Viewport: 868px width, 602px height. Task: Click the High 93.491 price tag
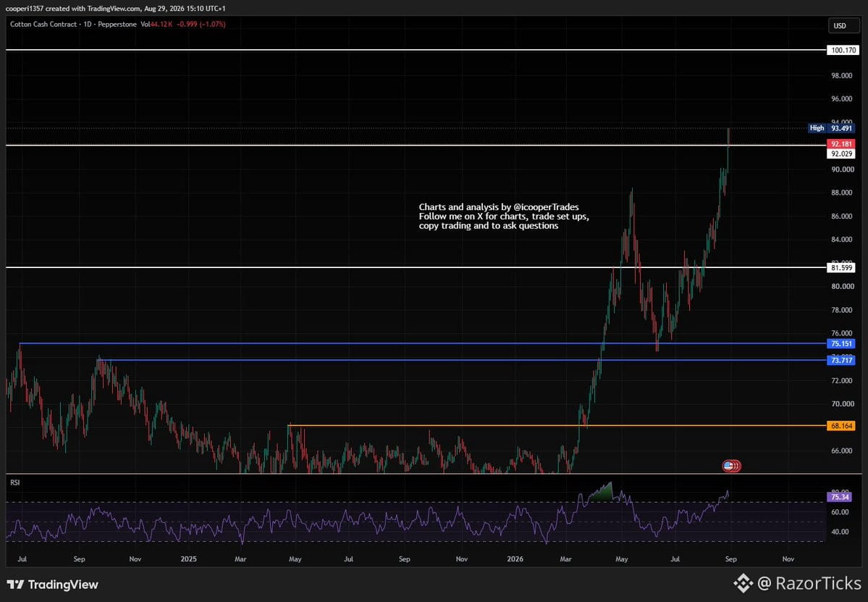[x=832, y=128]
